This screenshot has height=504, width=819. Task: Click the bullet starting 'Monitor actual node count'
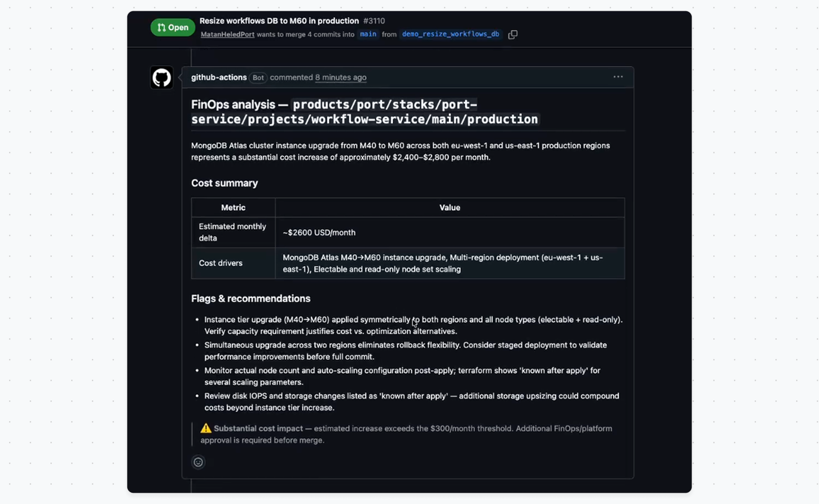[x=402, y=376]
